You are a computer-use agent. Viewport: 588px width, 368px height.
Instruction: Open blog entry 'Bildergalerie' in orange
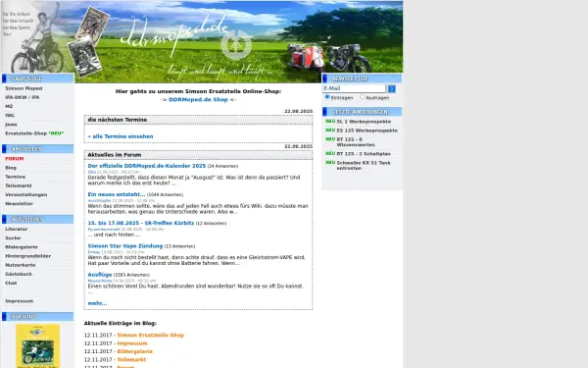click(x=134, y=352)
